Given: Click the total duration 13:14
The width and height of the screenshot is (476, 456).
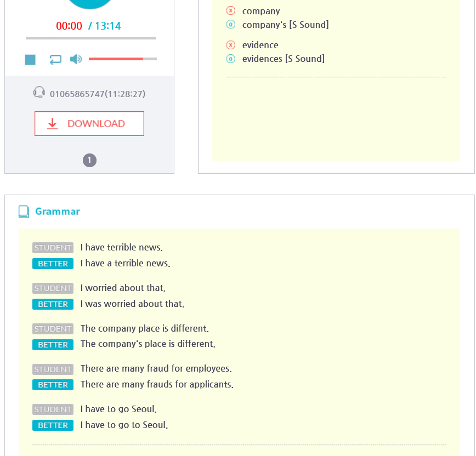Looking at the screenshot, I should 108,26.
